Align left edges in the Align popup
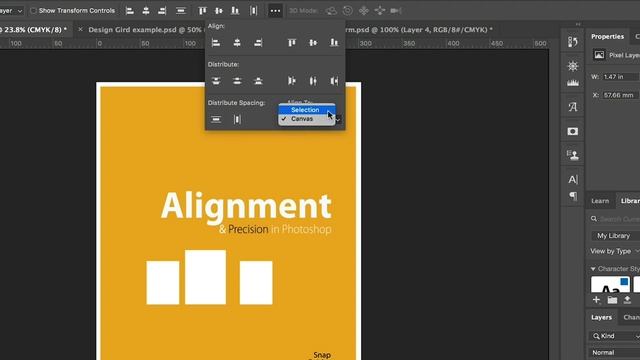Screen dimensions: 640x360 [216, 42]
